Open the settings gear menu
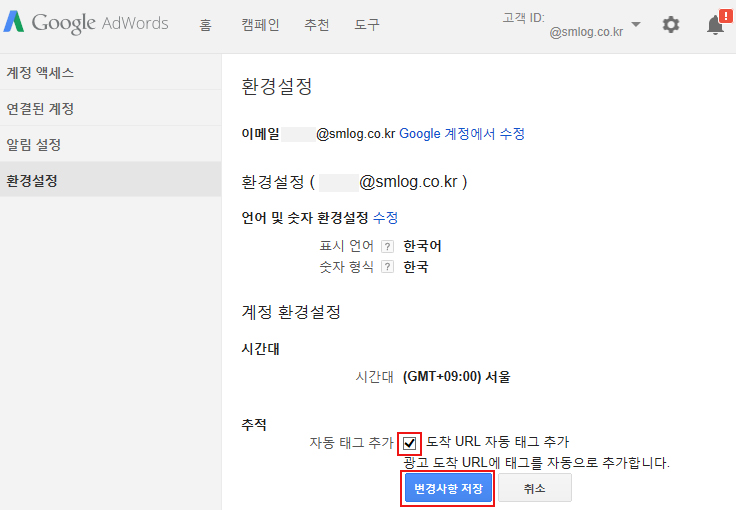Screen dimensions: 736x510 click(671, 24)
